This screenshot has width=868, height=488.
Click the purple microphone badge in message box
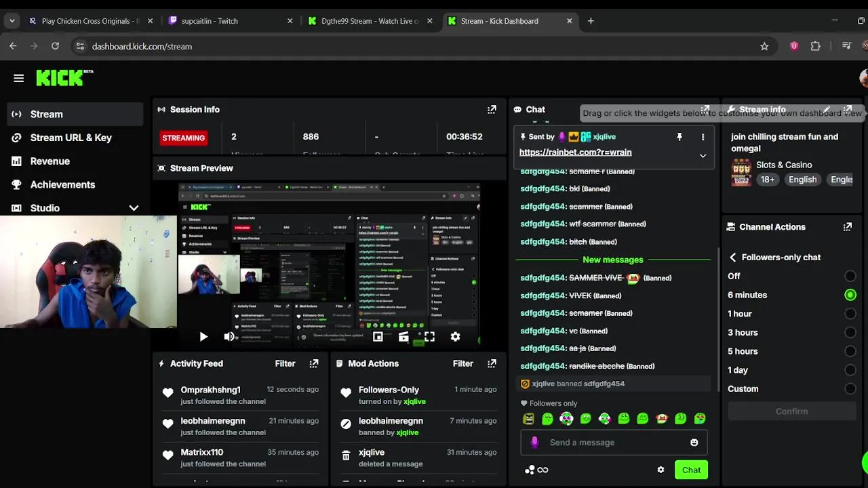point(534,443)
